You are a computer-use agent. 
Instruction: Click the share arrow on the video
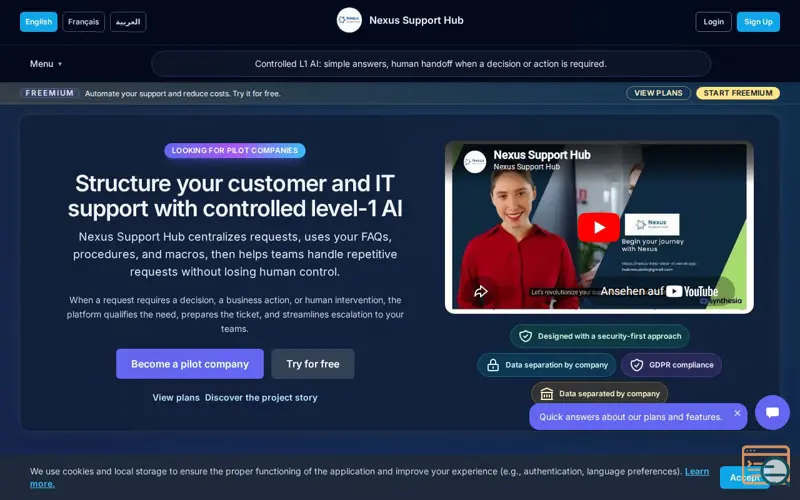481,291
